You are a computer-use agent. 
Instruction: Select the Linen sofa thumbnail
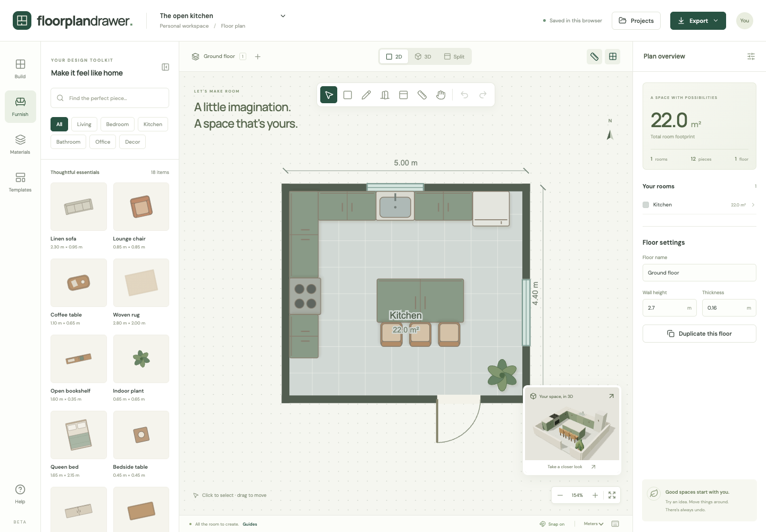click(79, 206)
